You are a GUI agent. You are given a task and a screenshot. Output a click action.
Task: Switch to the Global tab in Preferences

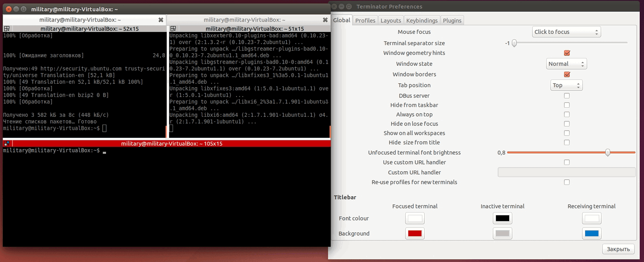tap(342, 20)
